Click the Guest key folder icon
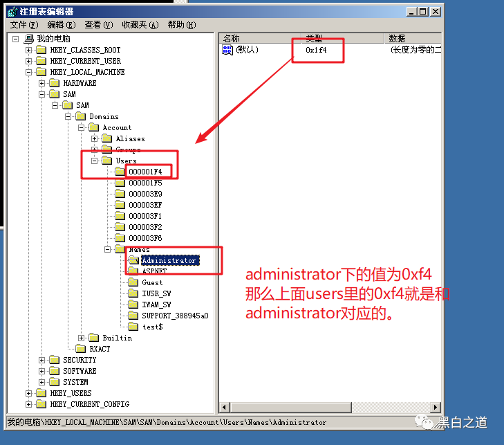 pos(133,282)
